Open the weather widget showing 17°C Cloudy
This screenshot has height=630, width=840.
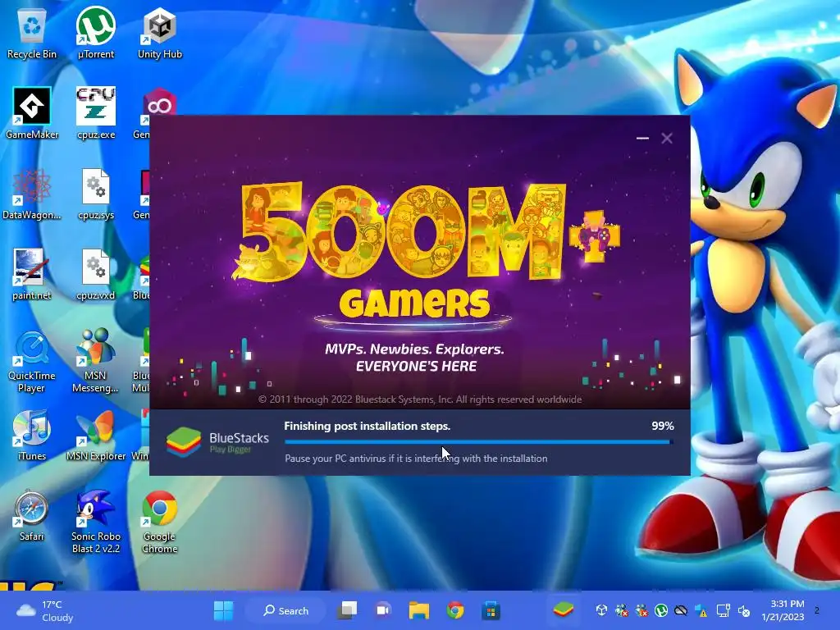pyautogui.click(x=46, y=610)
